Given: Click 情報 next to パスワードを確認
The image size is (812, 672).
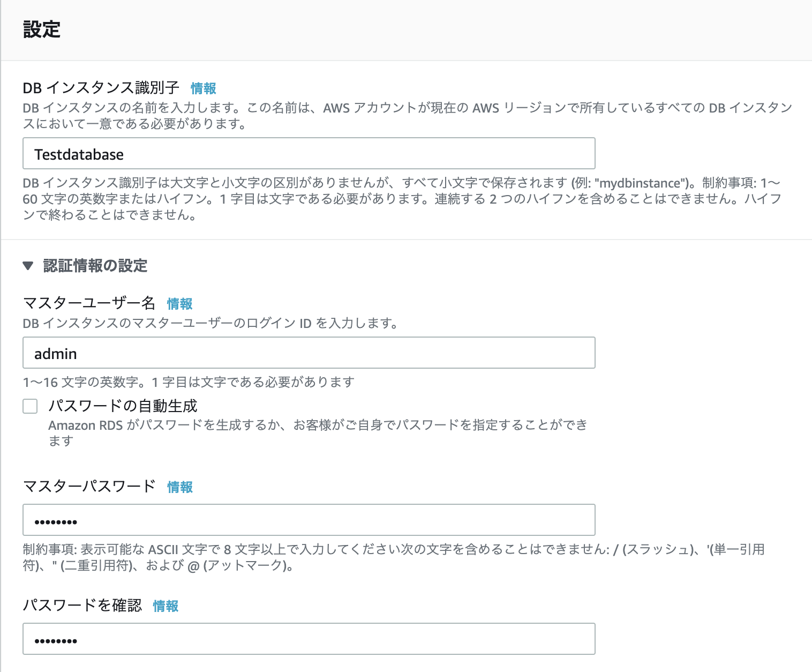Looking at the screenshot, I should coord(167,606).
